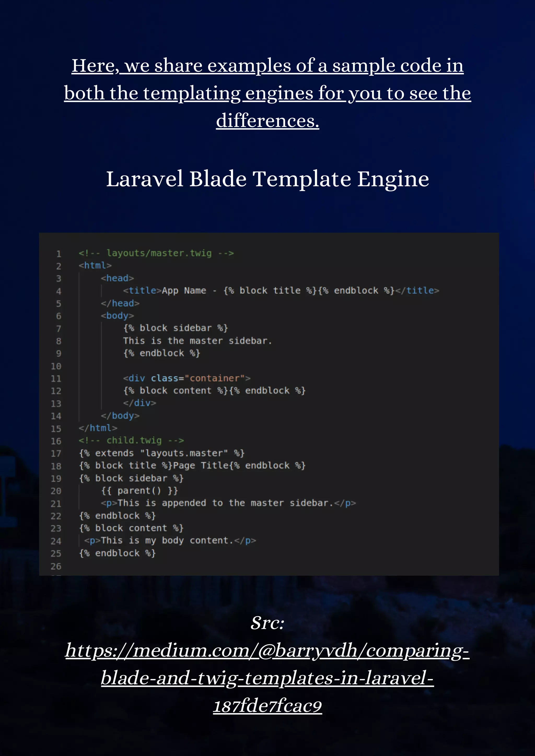Screen dimensions: 535x756
Task: Click 'This is the master sidebar.' text
Action: point(198,341)
